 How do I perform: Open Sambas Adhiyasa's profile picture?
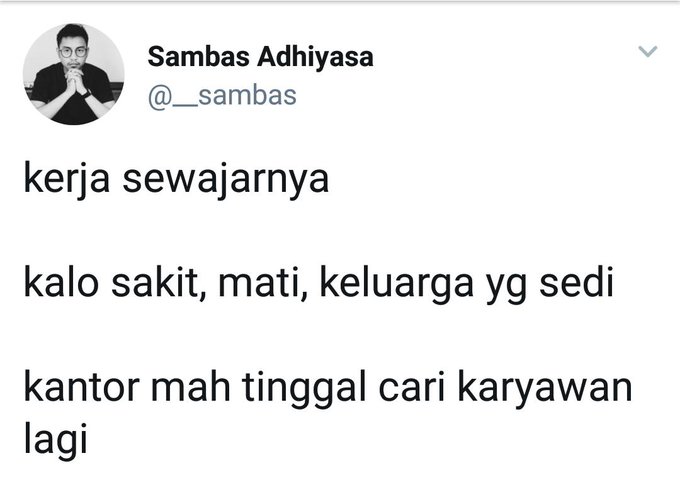click(74, 74)
